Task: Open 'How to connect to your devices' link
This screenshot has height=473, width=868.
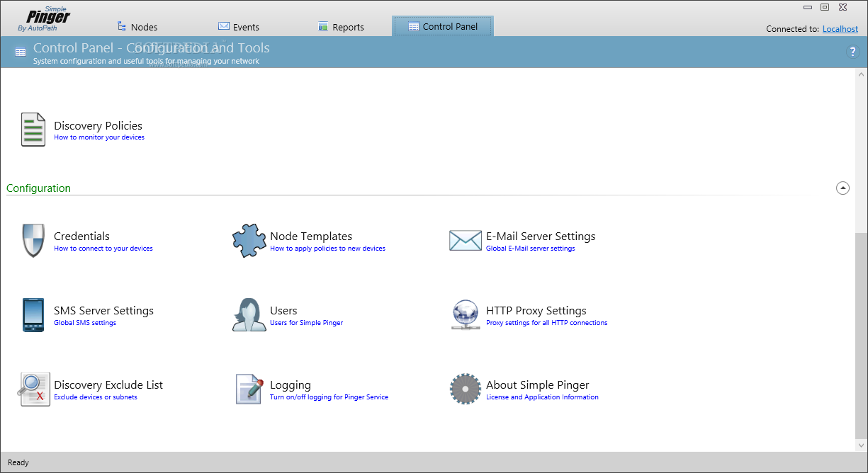Action: pyautogui.click(x=103, y=249)
